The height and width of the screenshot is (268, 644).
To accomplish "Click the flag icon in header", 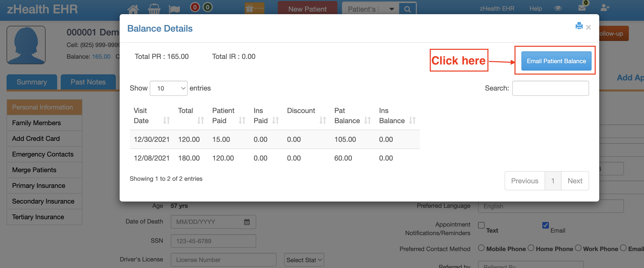I will pos(174,9).
